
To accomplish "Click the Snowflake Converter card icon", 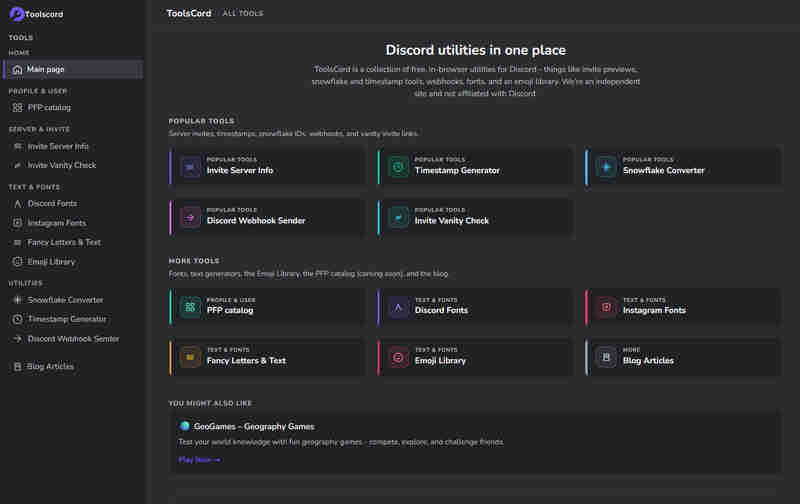I will point(606,167).
